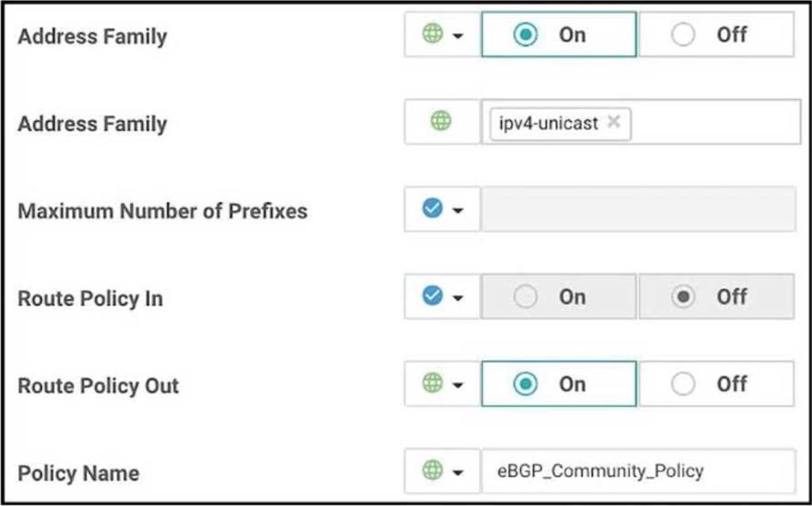Open scope dropdown arrow for first Address Family

(458, 36)
